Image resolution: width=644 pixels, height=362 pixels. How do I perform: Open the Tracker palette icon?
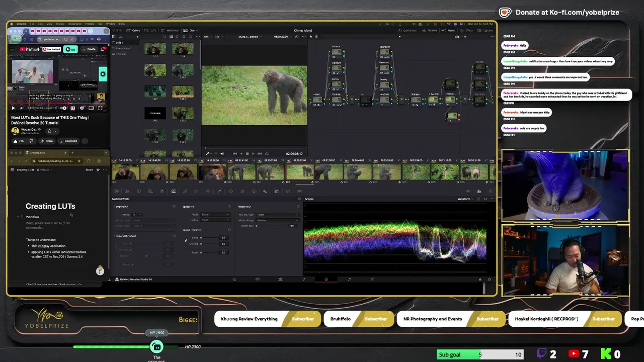pos(242,191)
